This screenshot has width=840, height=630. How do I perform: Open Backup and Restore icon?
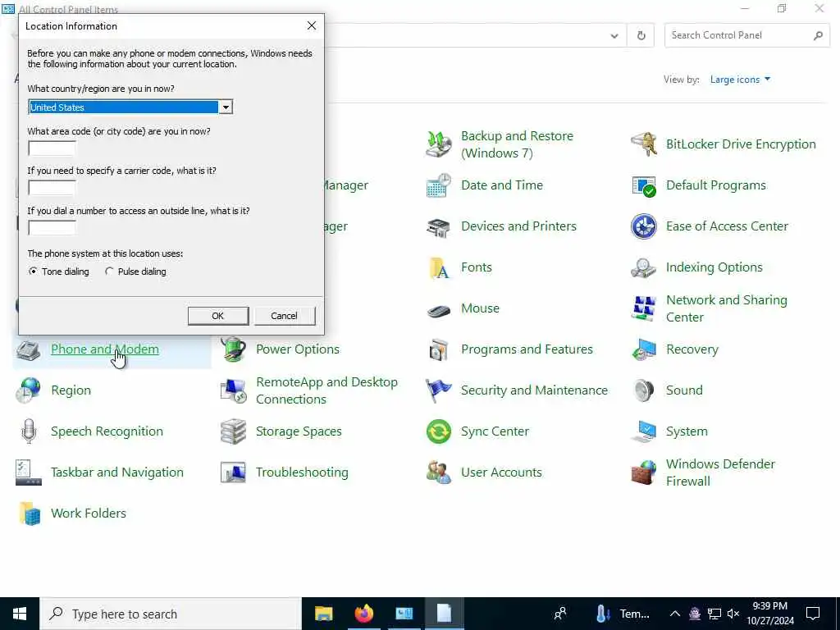[x=439, y=144]
